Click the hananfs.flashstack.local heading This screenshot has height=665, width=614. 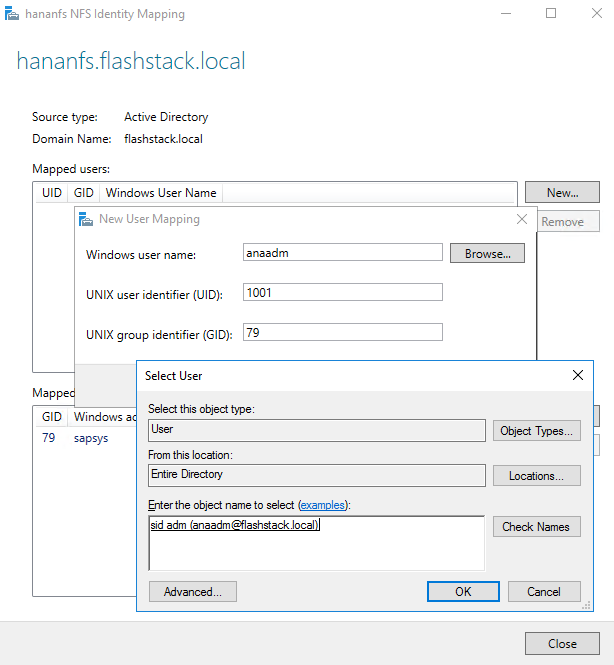click(131, 61)
